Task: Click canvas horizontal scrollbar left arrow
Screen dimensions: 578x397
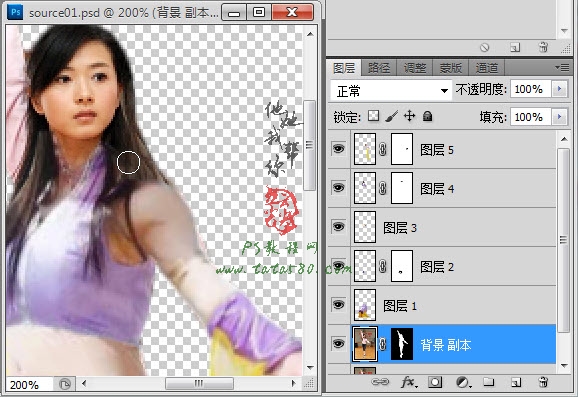Action: [x=84, y=383]
